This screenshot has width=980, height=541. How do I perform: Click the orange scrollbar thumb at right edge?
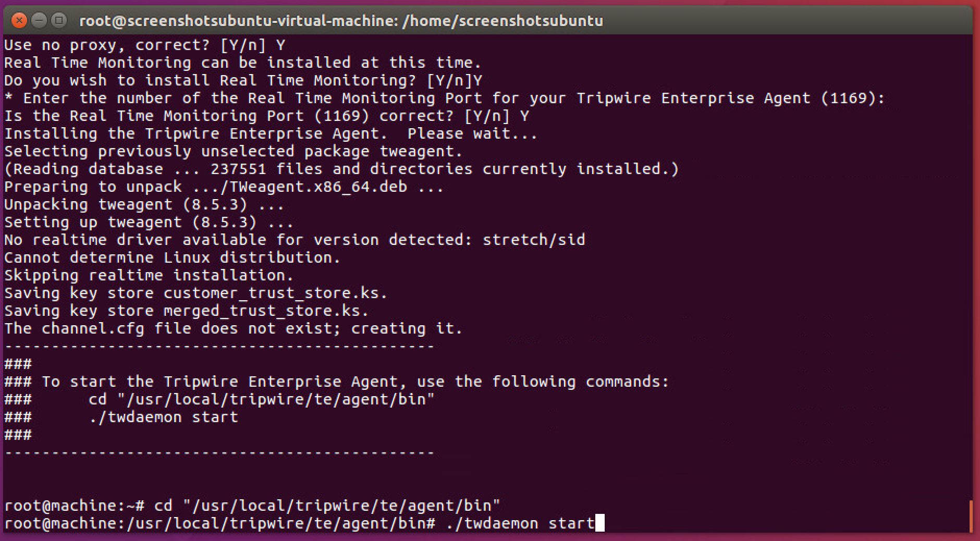[x=971, y=516]
